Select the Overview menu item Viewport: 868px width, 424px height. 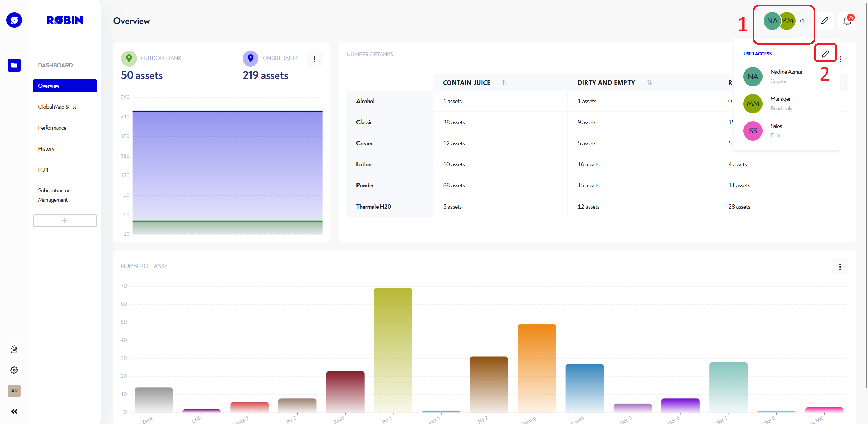pyautogui.click(x=65, y=86)
